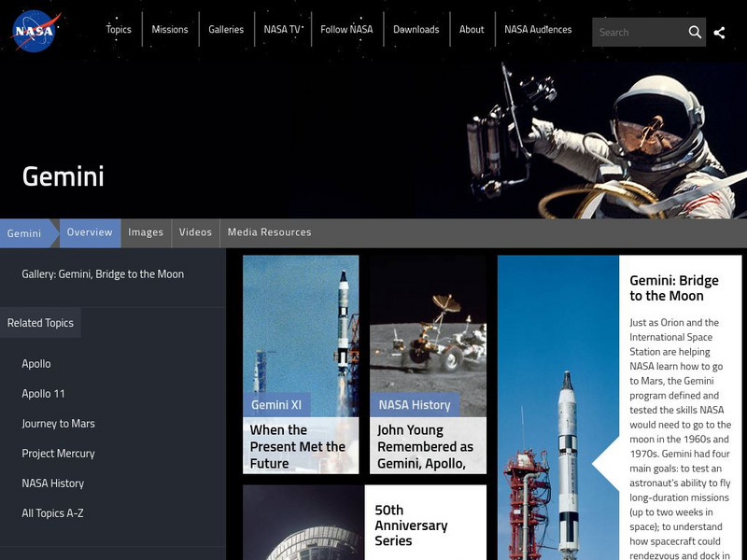Open the Topics menu
This screenshot has height=560, width=747.
pyautogui.click(x=119, y=30)
